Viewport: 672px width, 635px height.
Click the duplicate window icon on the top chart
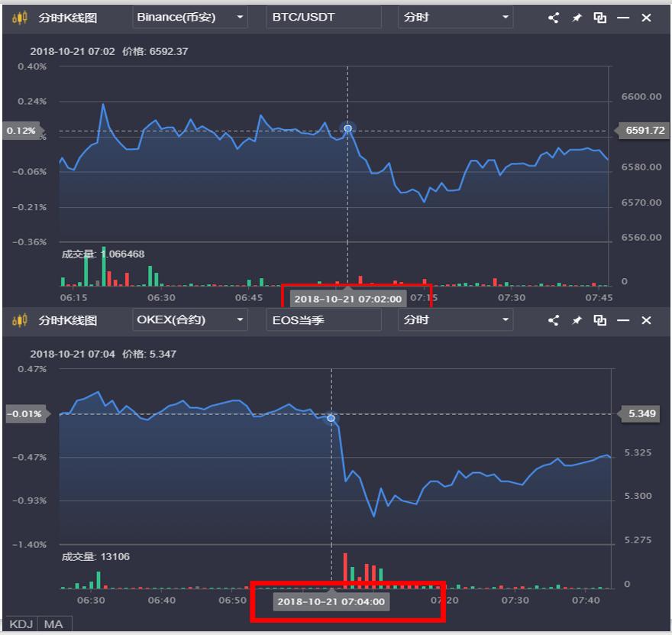coord(599,16)
